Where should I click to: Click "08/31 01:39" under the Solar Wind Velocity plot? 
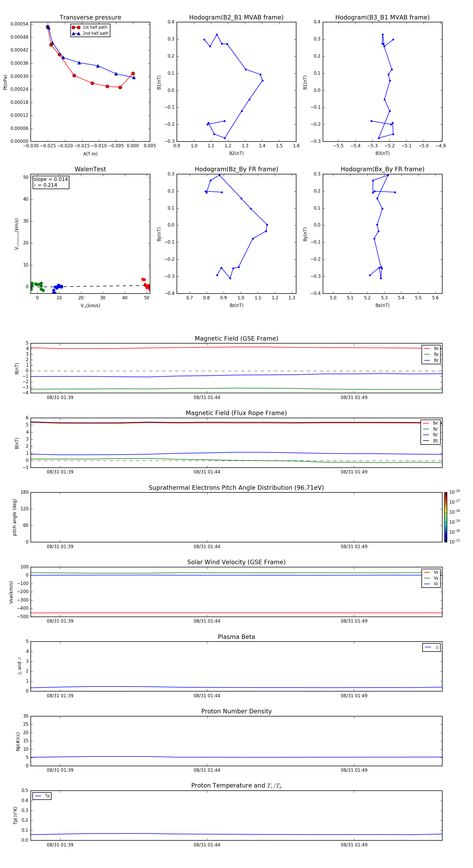point(60,621)
